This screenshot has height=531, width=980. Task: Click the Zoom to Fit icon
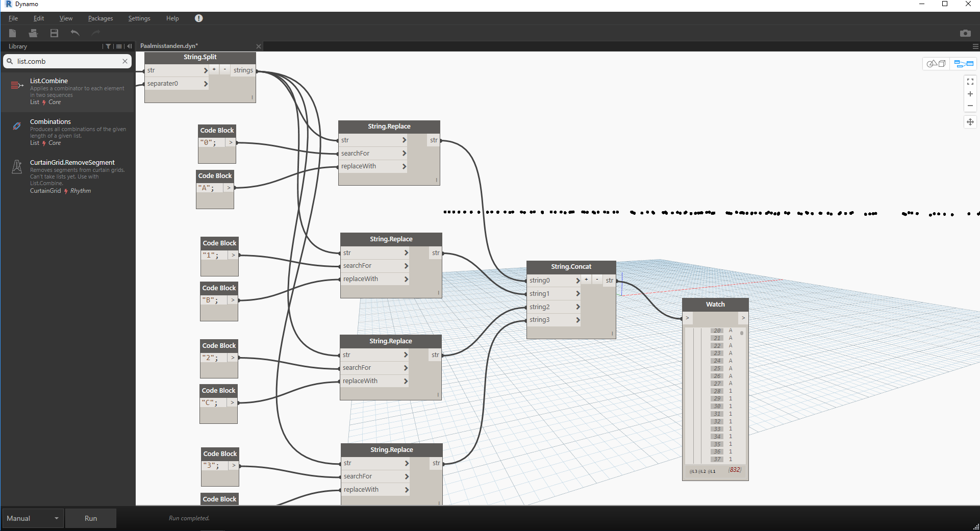(x=970, y=82)
